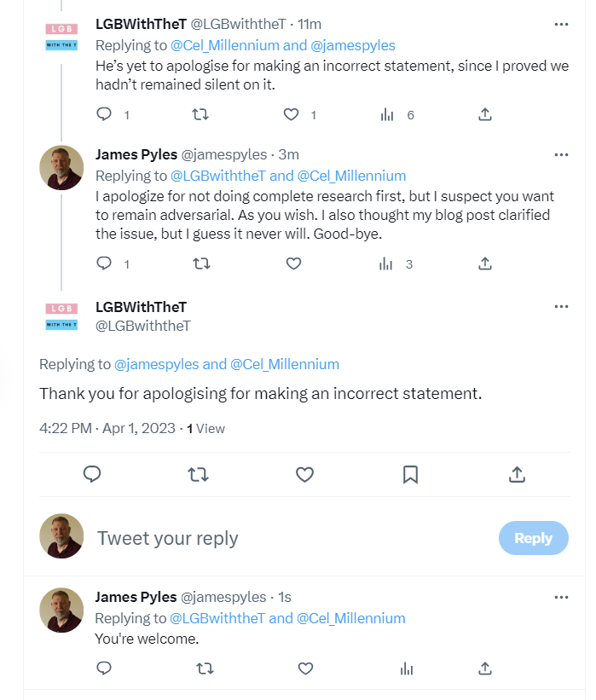View analytics for "You're welcome." reply
This screenshot has height=700, width=596.
(x=407, y=669)
